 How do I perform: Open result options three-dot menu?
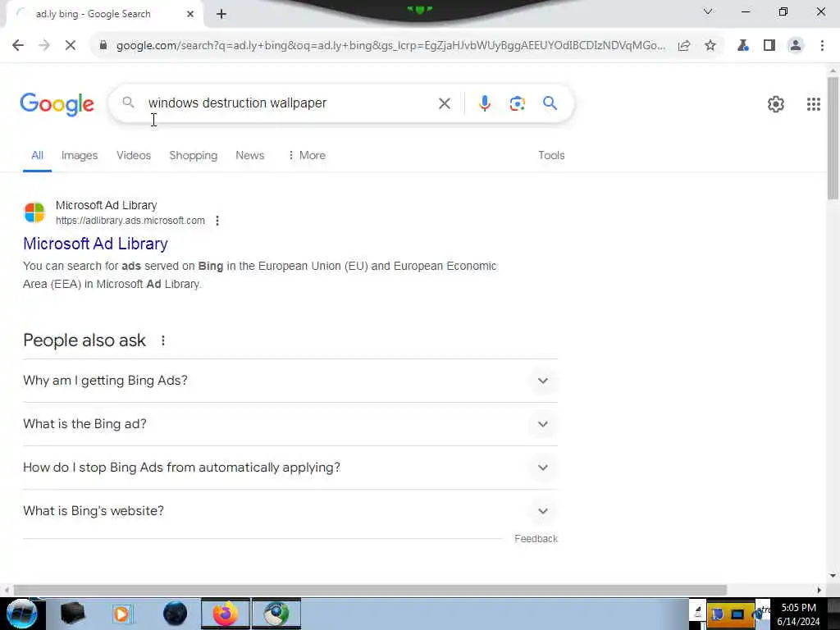click(217, 221)
